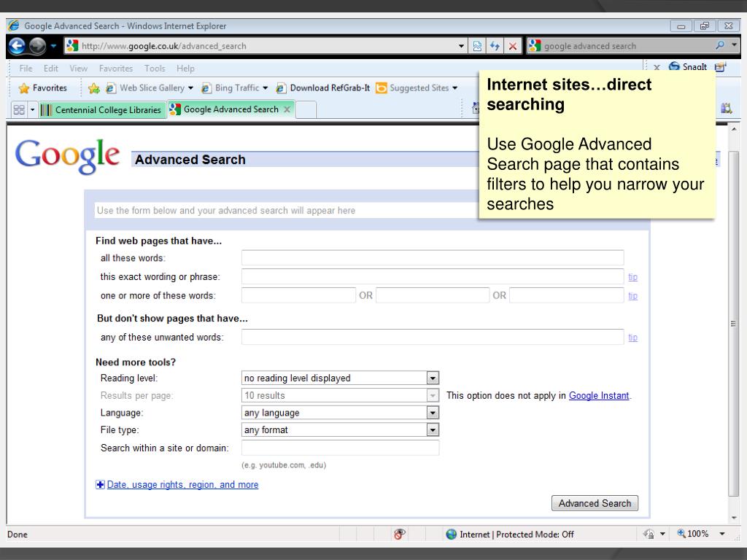Screen dimensions: 747x560
Task: Click the scrollbar up arrow
Action: tap(734, 128)
